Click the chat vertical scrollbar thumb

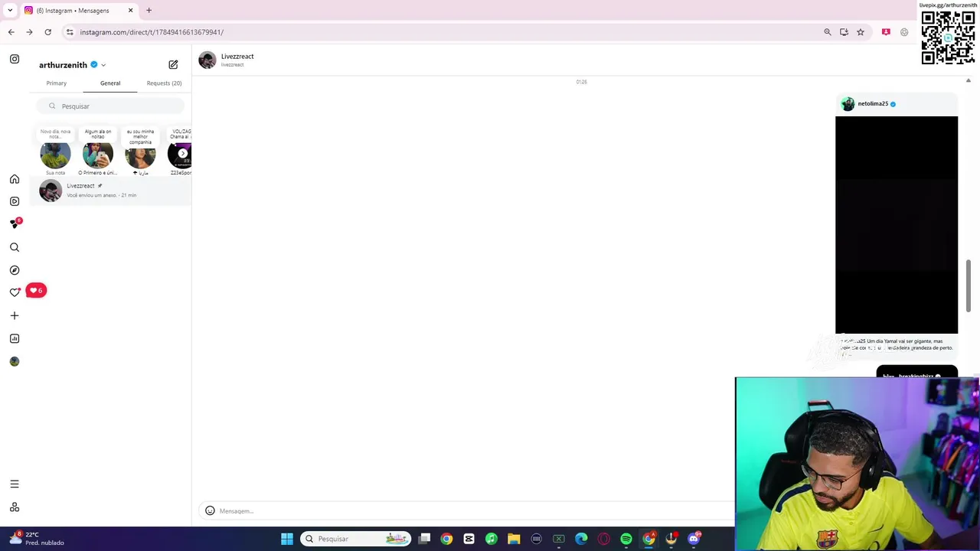[968, 285]
